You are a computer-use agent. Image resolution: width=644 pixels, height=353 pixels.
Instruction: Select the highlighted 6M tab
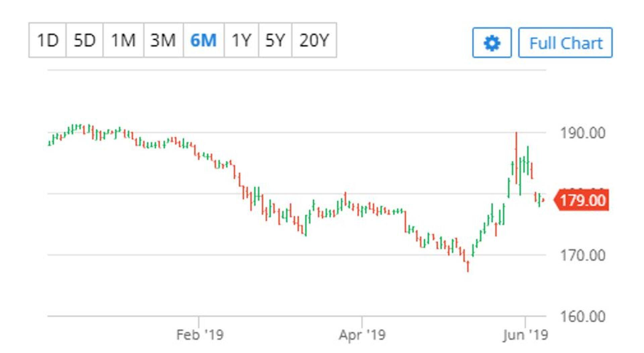point(203,40)
